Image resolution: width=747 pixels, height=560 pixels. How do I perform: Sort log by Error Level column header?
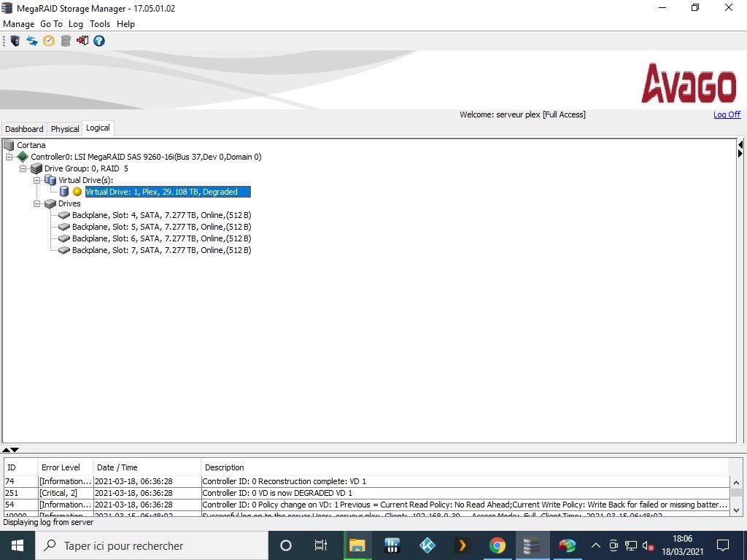(x=65, y=467)
